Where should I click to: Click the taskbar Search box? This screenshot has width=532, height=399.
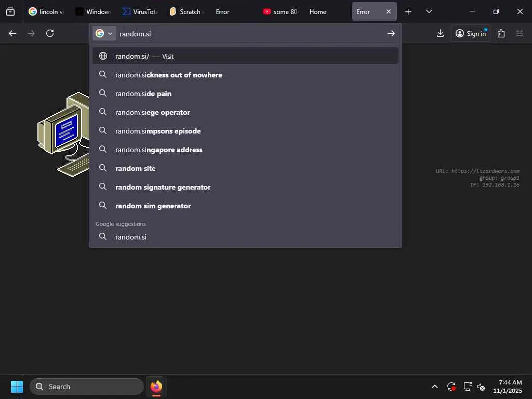(87, 387)
